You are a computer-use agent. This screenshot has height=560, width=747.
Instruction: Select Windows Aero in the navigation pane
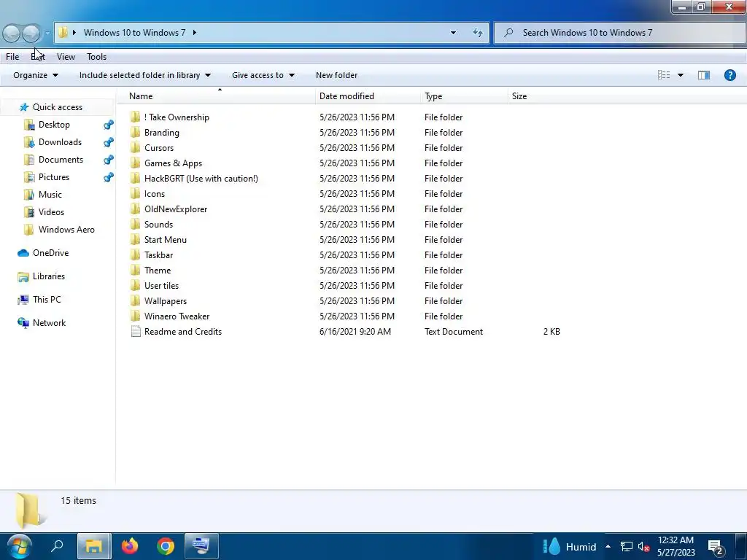coord(66,230)
